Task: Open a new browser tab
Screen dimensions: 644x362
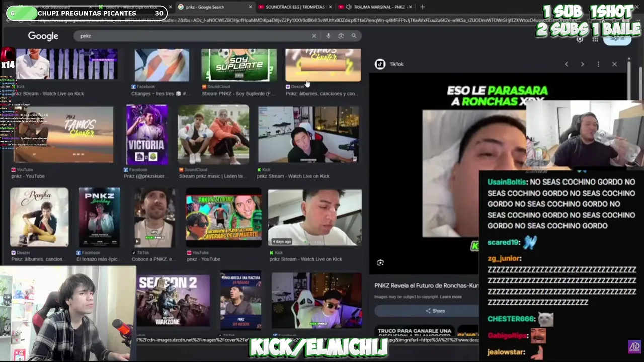Action: (422, 7)
